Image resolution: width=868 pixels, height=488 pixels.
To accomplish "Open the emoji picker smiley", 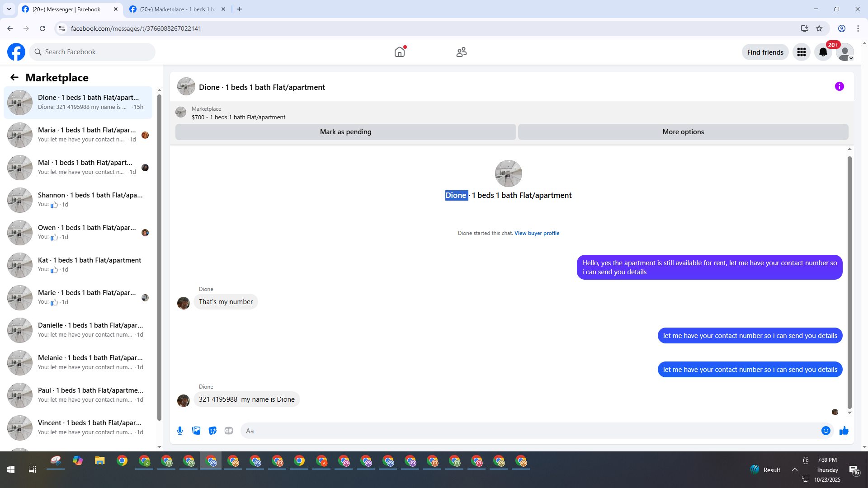I will [826, 431].
